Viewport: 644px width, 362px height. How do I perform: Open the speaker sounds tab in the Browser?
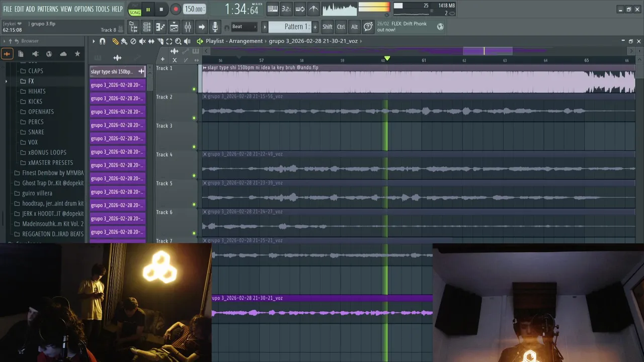point(35,54)
